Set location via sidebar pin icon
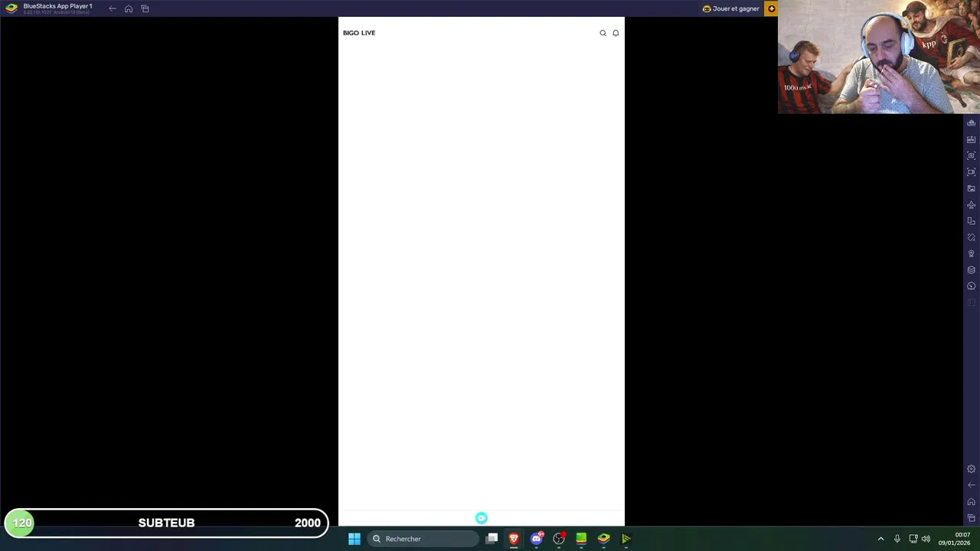 point(971,253)
